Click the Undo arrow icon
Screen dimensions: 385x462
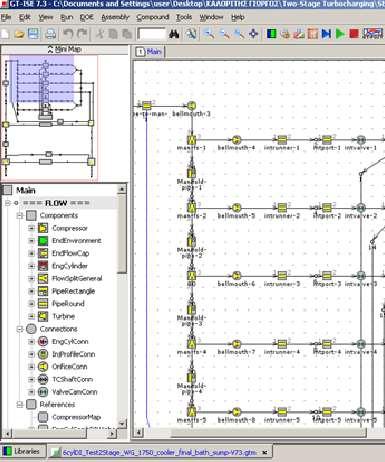pyautogui.click(x=68, y=34)
